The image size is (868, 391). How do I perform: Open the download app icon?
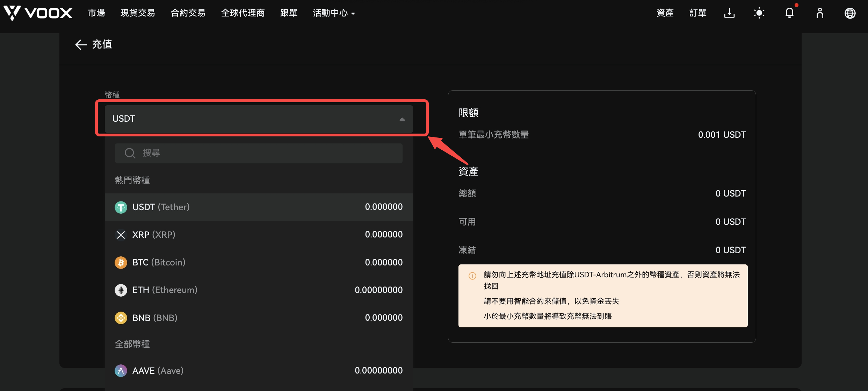729,13
